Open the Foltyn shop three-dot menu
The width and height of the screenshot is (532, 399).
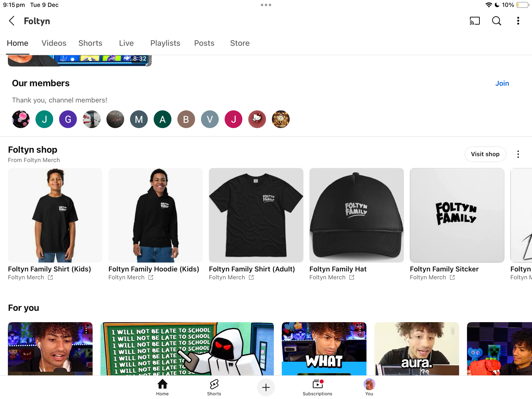point(518,154)
